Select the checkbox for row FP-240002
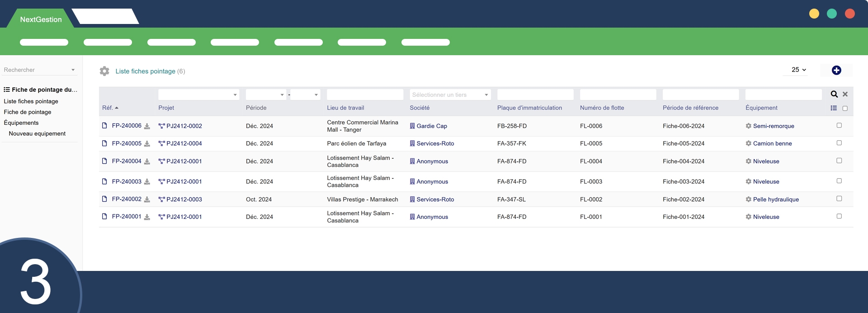The height and width of the screenshot is (313, 868). tap(839, 199)
